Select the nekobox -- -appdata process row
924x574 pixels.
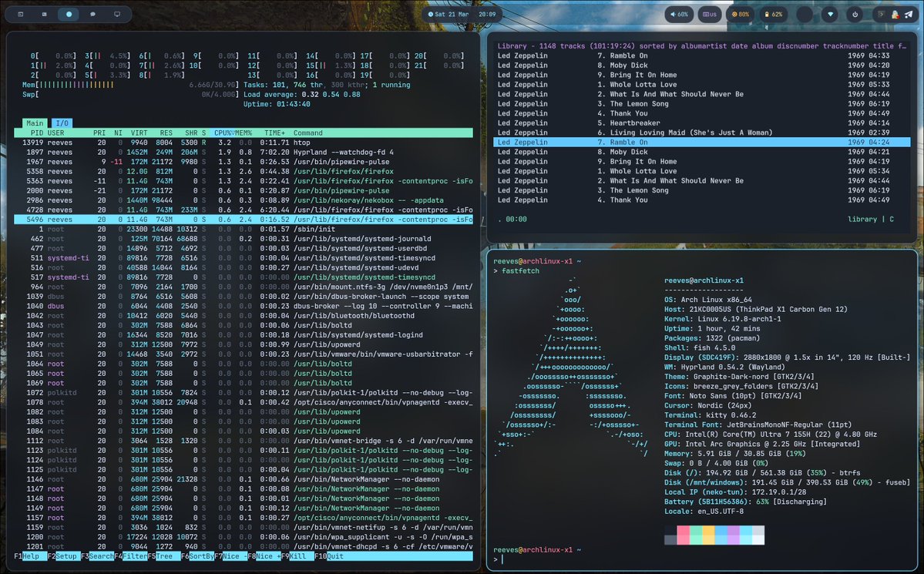(244, 200)
